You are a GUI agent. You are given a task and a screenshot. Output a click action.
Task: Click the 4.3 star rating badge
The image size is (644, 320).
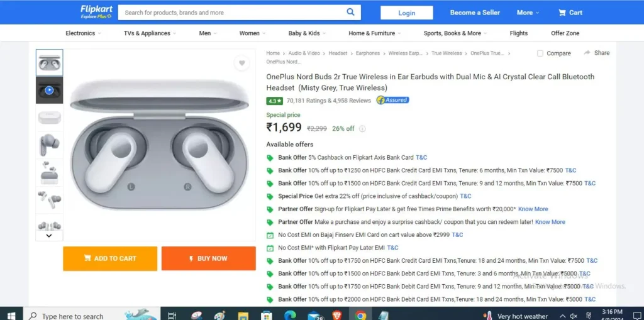pos(274,101)
